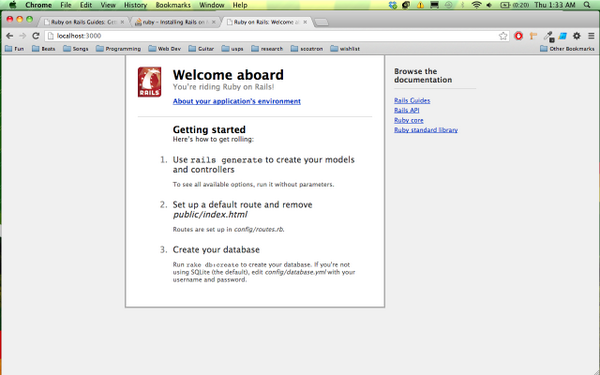Click the yellow warning triangle in menu bar

click(420, 5)
